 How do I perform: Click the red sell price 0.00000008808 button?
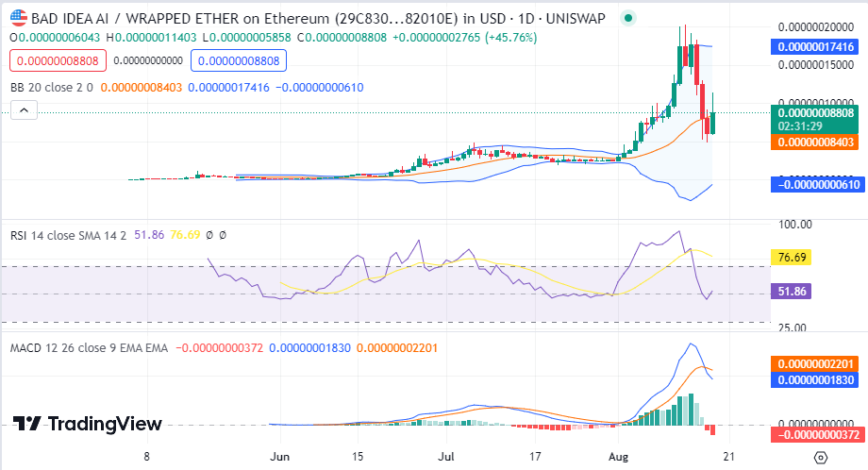click(x=58, y=60)
